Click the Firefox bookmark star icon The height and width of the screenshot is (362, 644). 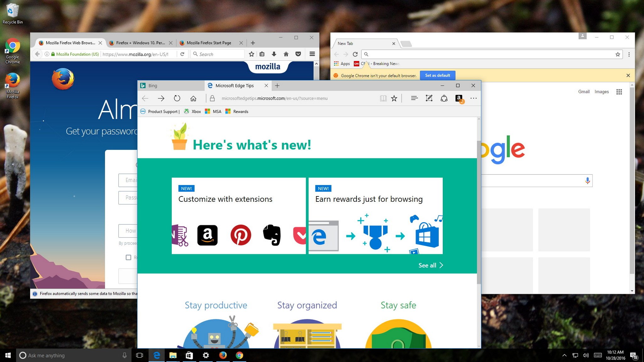[251, 54]
